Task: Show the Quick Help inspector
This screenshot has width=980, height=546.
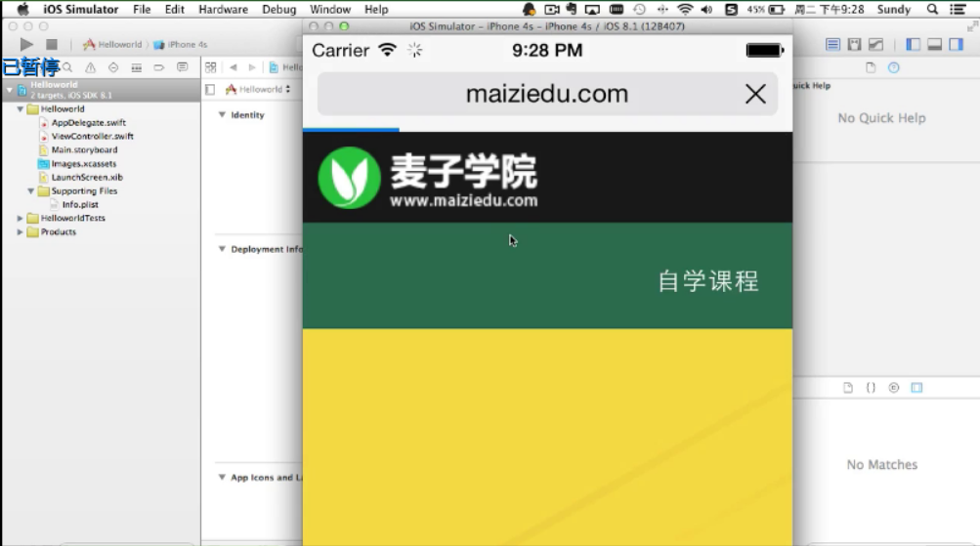Action: point(894,67)
